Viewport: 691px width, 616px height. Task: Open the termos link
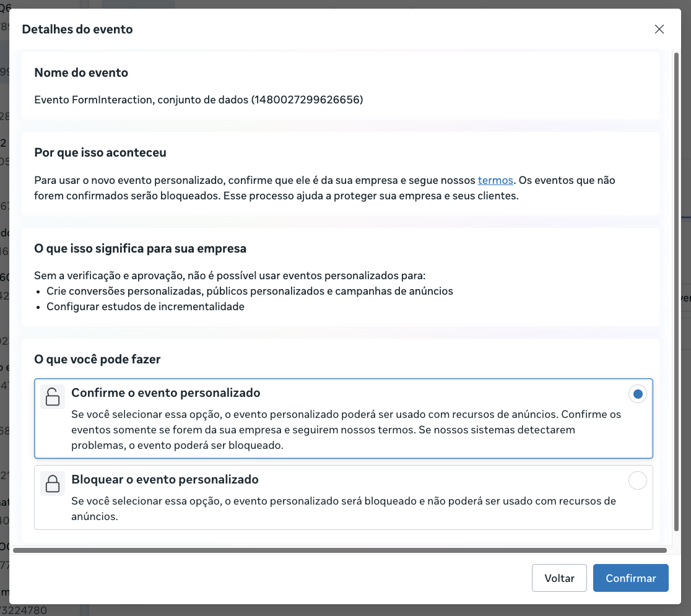[495, 181]
